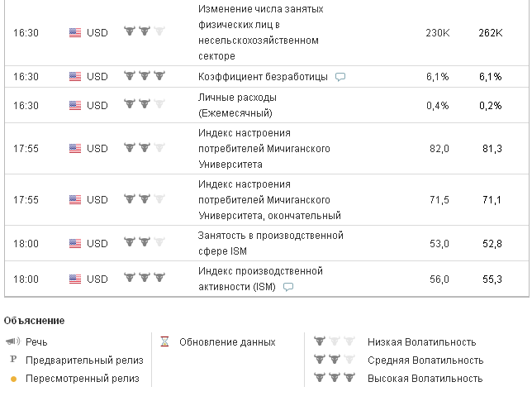Click volatility bulls in Занятость ISM row
The image size is (532, 401).
[x=144, y=243]
